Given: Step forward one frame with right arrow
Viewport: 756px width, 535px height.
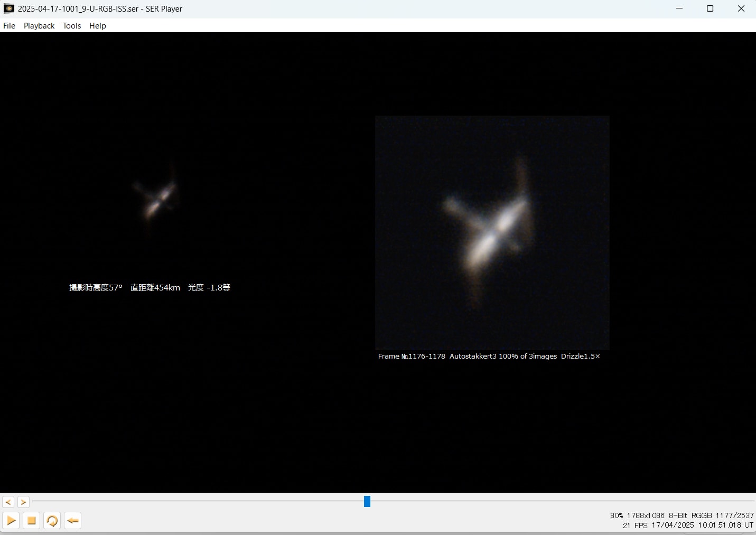Looking at the screenshot, I should [x=23, y=502].
